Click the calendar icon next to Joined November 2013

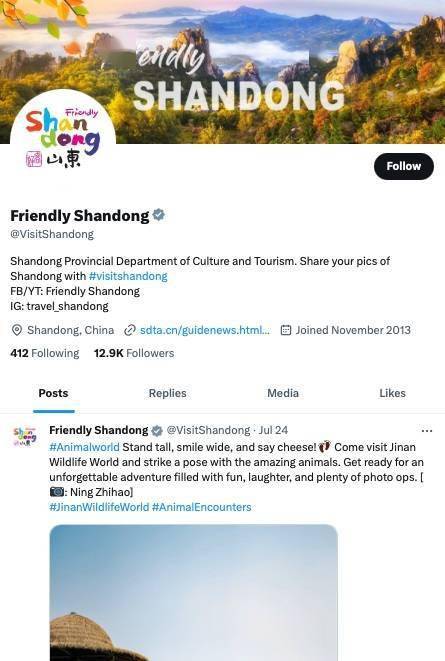coord(286,330)
